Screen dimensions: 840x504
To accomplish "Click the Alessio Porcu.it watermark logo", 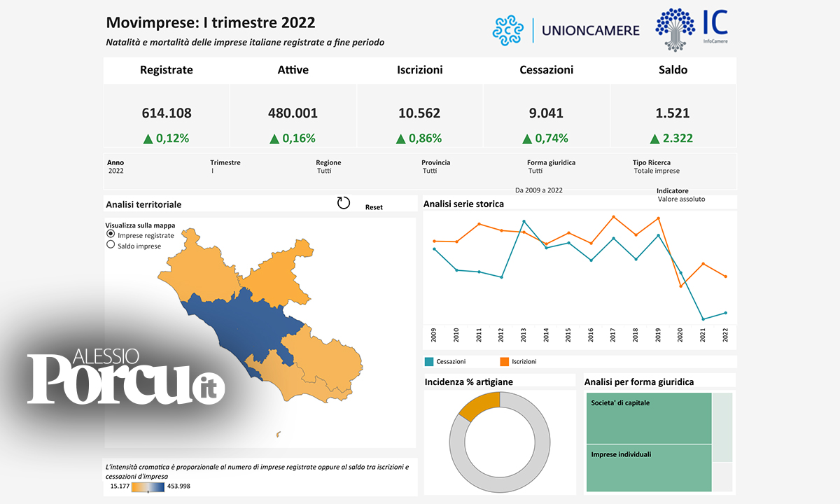I will tap(126, 378).
